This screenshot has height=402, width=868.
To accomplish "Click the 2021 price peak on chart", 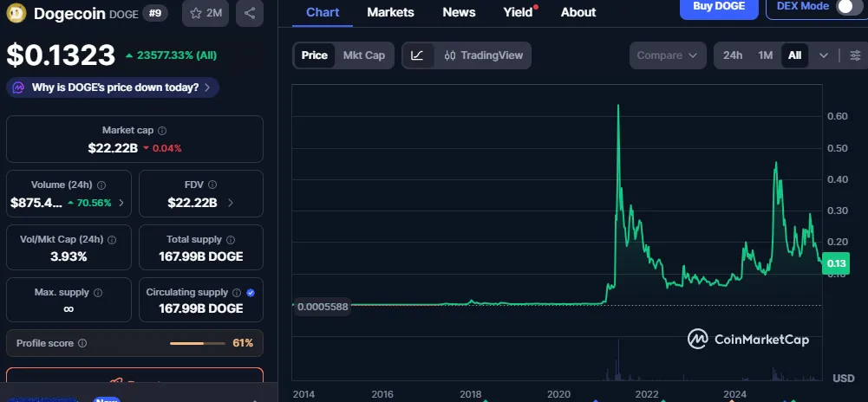I will 617,106.
